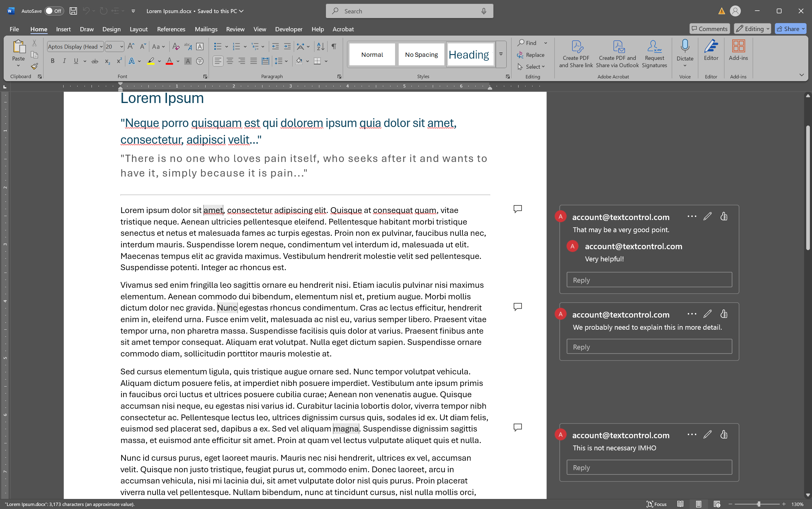Open the References tab
Screen dimensions: 812x509
[171, 29]
